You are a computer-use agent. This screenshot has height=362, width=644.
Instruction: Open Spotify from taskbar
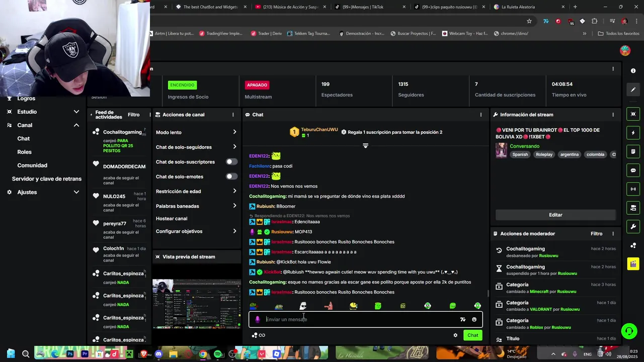point(218,354)
